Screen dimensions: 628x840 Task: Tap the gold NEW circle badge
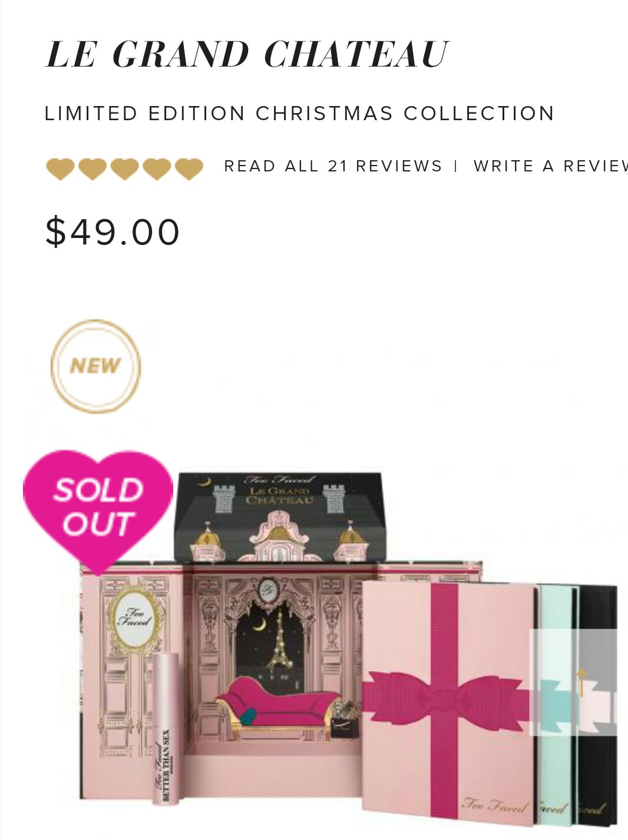coord(96,366)
